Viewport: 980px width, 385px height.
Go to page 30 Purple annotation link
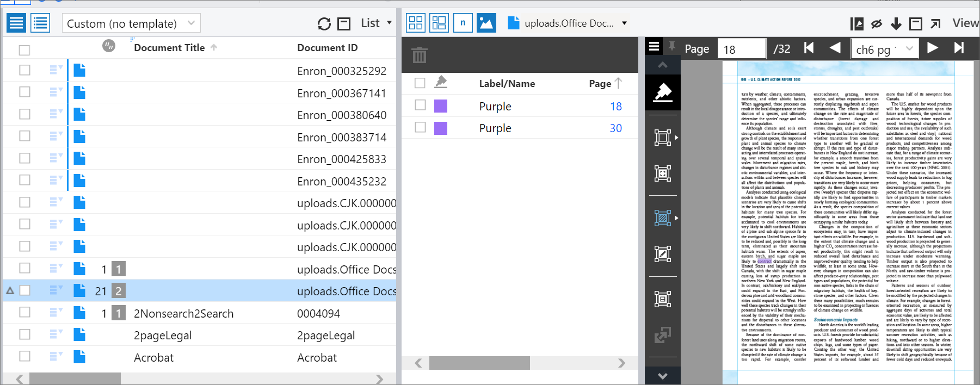(615, 128)
